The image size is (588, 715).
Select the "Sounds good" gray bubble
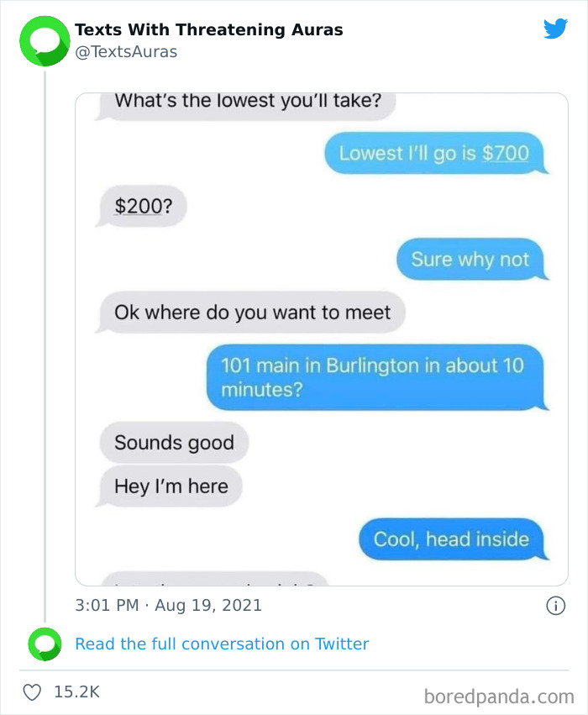[x=174, y=443]
